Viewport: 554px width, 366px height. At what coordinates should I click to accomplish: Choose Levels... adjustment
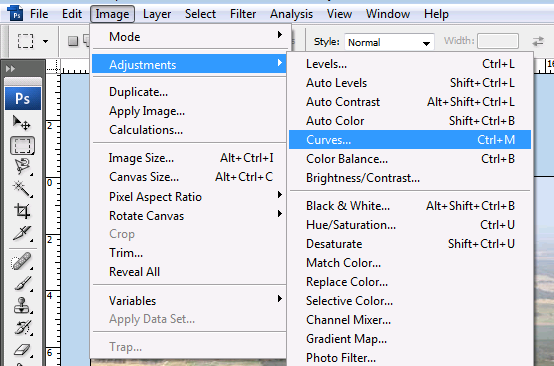pyautogui.click(x=410, y=64)
